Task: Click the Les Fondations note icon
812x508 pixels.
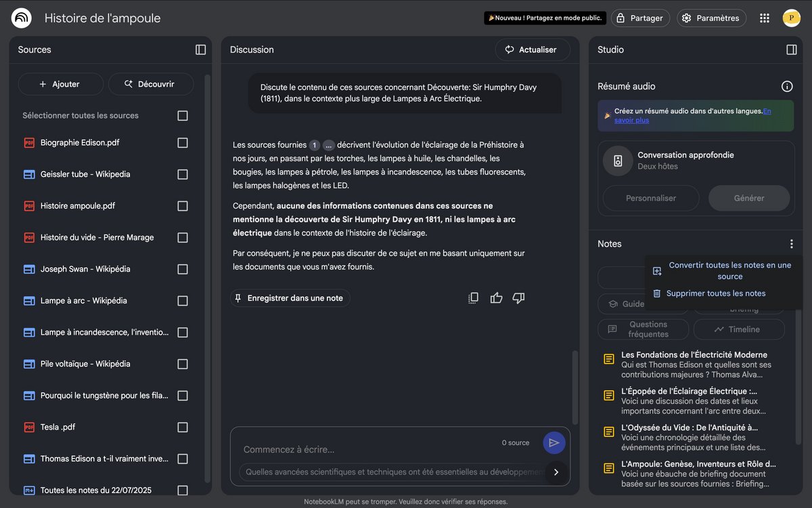Action: (609, 359)
